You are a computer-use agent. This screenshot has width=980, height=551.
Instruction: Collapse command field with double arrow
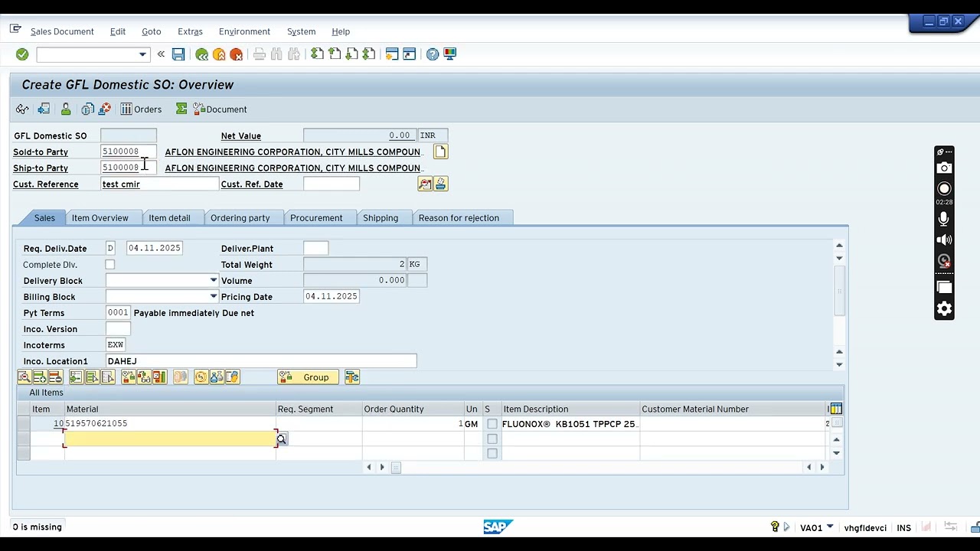click(161, 54)
